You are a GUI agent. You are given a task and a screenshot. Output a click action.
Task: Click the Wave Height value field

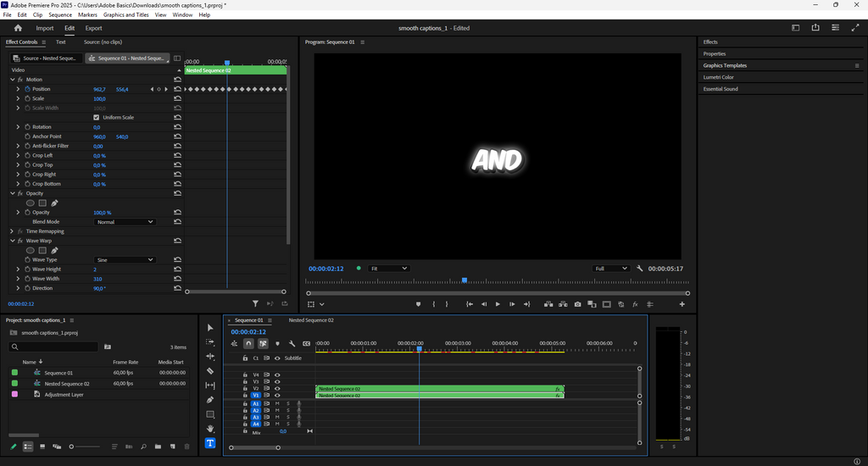coord(95,269)
